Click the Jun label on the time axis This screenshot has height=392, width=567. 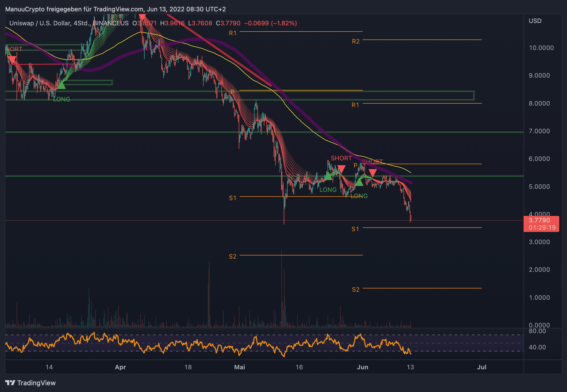click(362, 367)
